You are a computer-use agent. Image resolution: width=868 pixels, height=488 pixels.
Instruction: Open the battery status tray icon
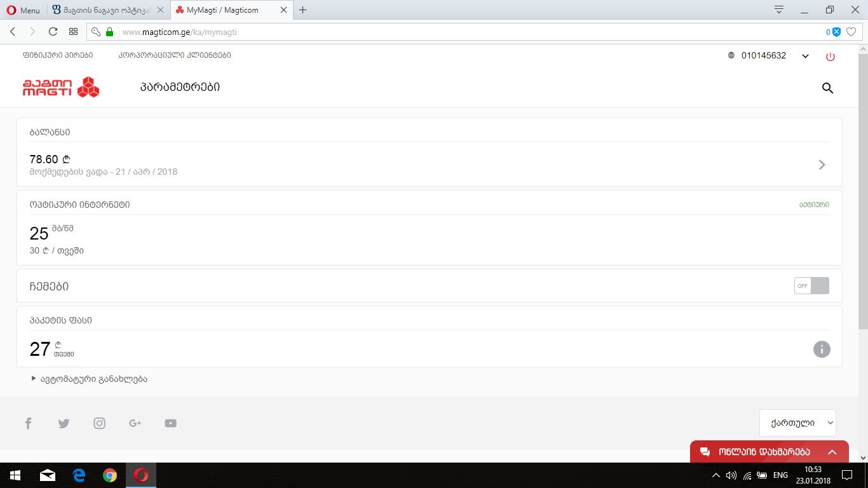pyautogui.click(x=762, y=475)
